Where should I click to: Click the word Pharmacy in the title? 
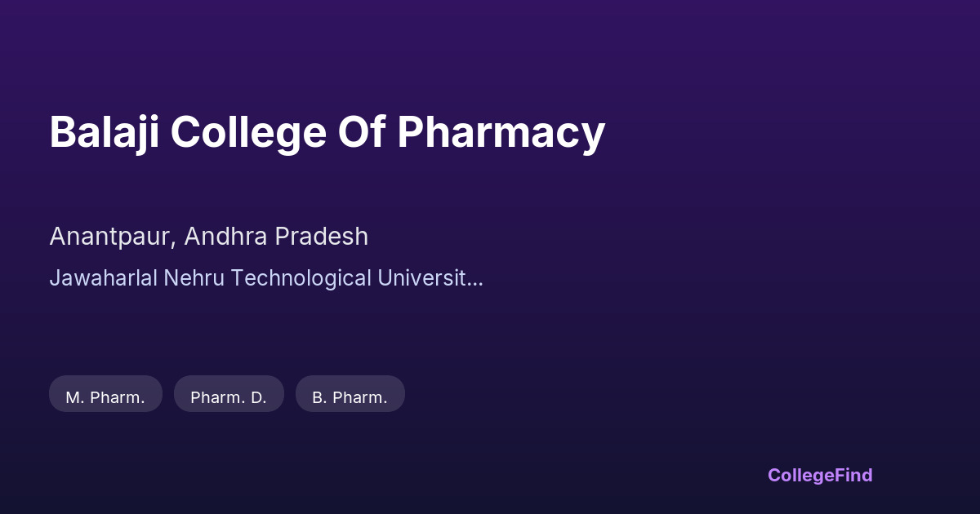click(x=501, y=132)
